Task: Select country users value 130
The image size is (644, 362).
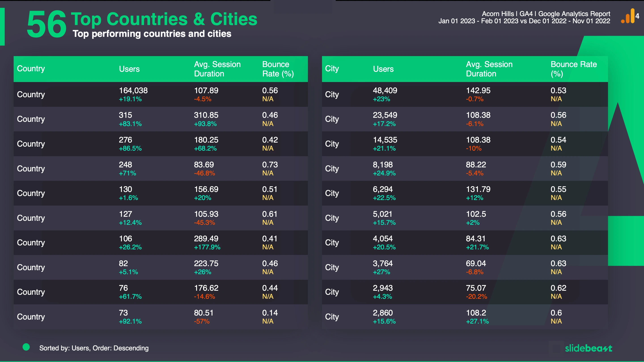Action: coord(125,189)
